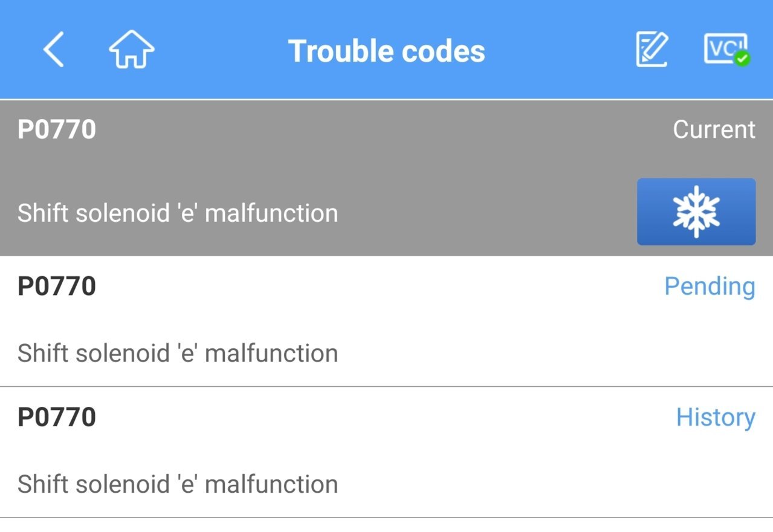Go back using the left arrow icon

(x=53, y=50)
